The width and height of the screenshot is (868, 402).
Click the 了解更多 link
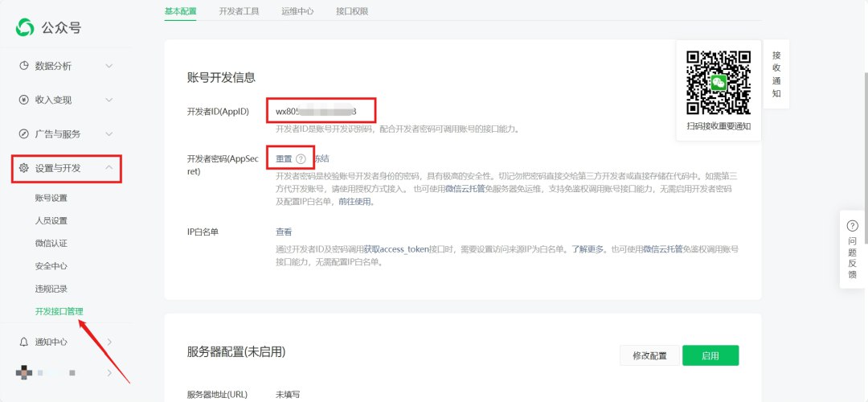pyautogui.click(x=588, y=249)
